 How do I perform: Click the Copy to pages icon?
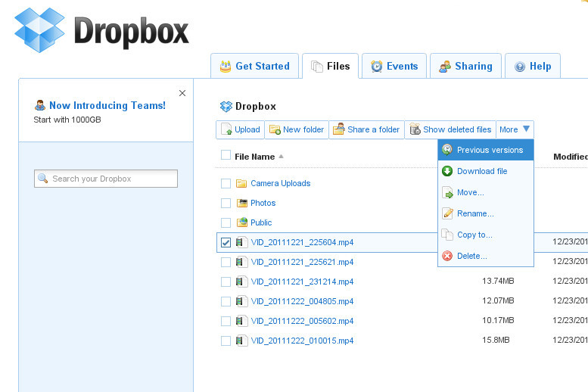(447, 235)
